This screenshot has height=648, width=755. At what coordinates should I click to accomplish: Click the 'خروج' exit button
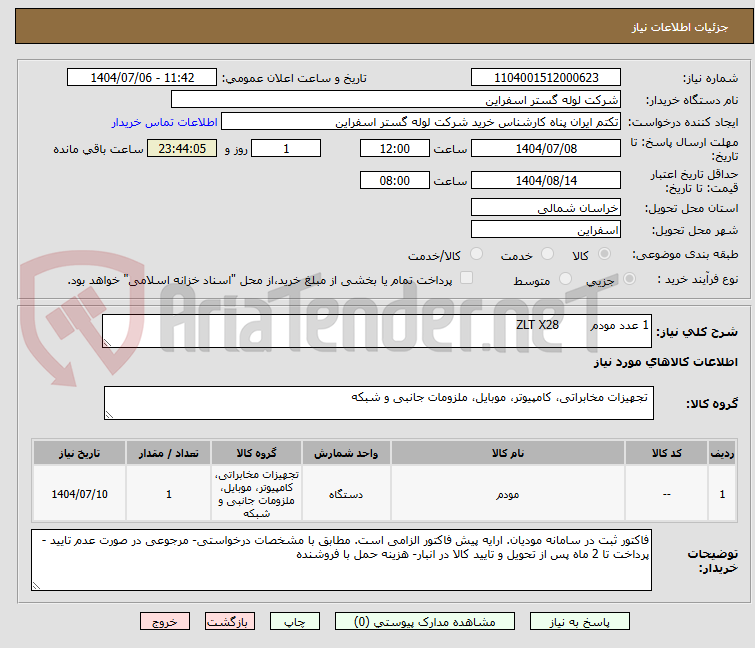pos(165,622)
